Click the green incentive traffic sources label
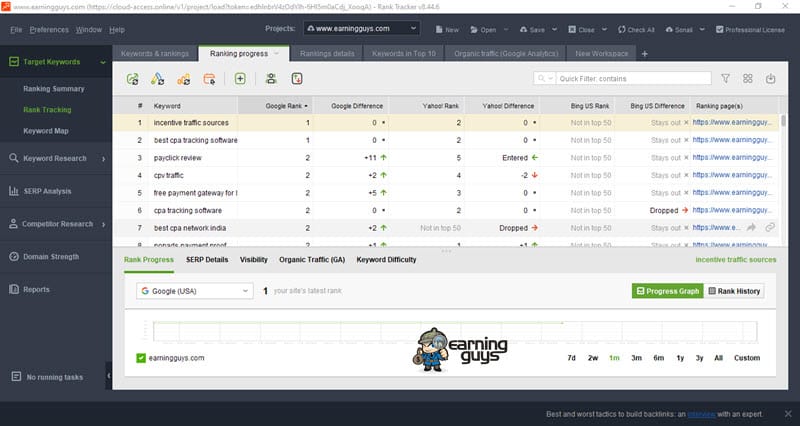 coord(736,260)
